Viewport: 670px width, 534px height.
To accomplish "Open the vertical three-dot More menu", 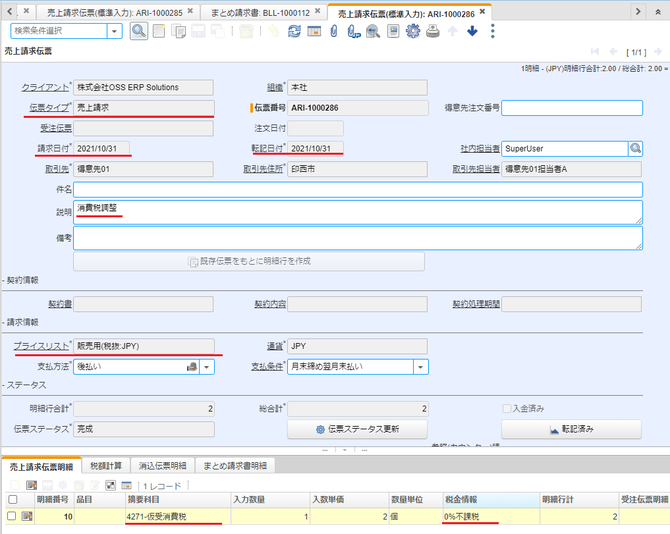I will click(493, 31).
